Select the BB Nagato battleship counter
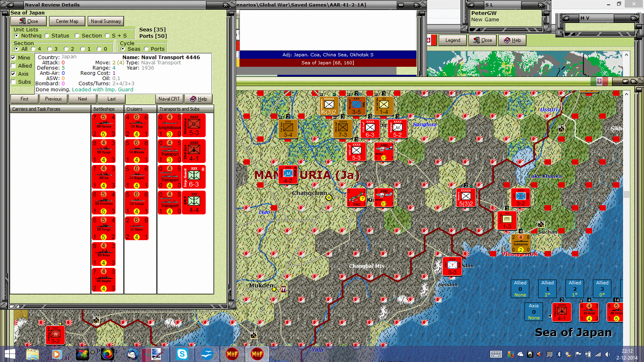Image resolution: width=644 pixels, height=362 pixels. click(104, 280)
